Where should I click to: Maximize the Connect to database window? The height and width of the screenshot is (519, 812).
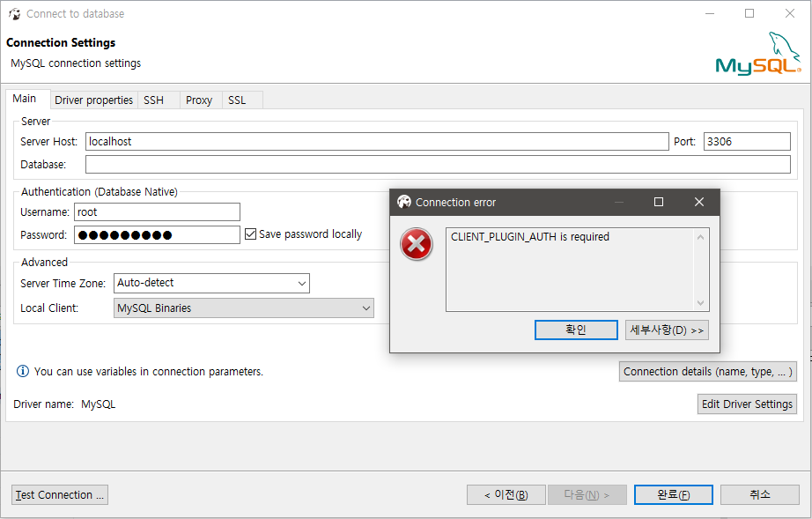tap(749, 13)
